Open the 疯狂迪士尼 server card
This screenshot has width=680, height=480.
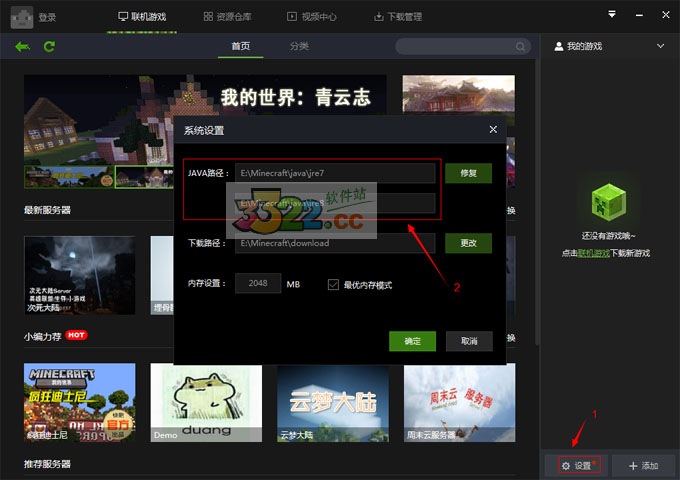pyautogui.click(x=80, y=402)
